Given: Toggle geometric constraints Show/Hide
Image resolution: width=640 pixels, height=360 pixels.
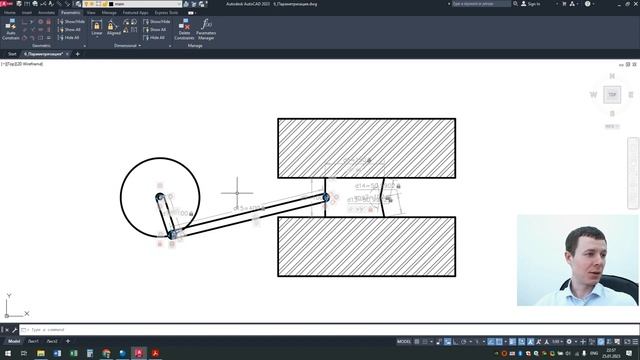Looking at the screenshot, I should tap(71, 21).
